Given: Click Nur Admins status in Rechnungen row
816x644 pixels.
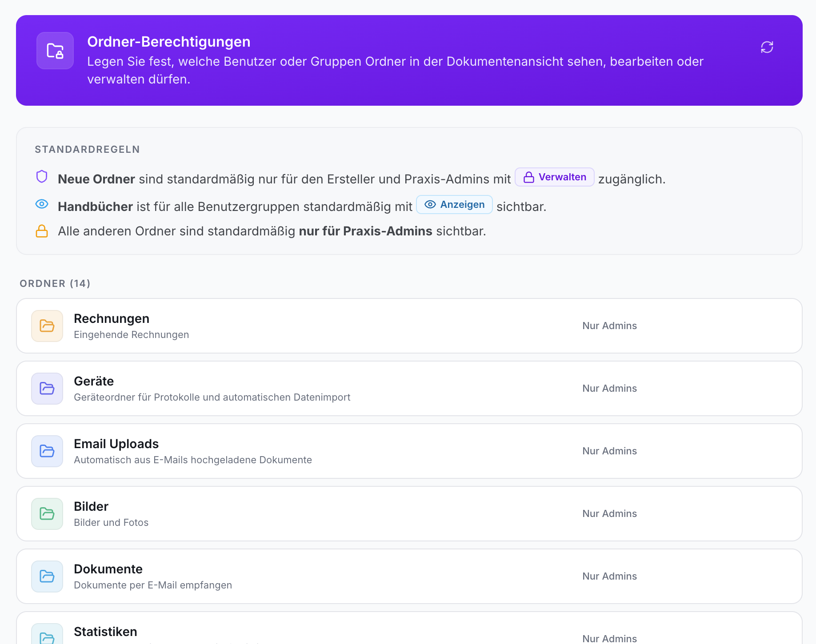Looking at the screenshot, I should (609, 326).
